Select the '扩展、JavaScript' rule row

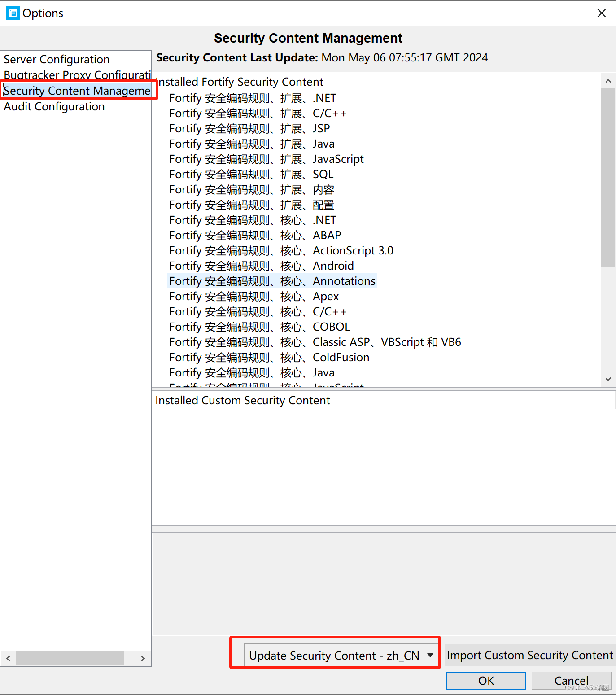pyautogui.click(x=266, y=159)
